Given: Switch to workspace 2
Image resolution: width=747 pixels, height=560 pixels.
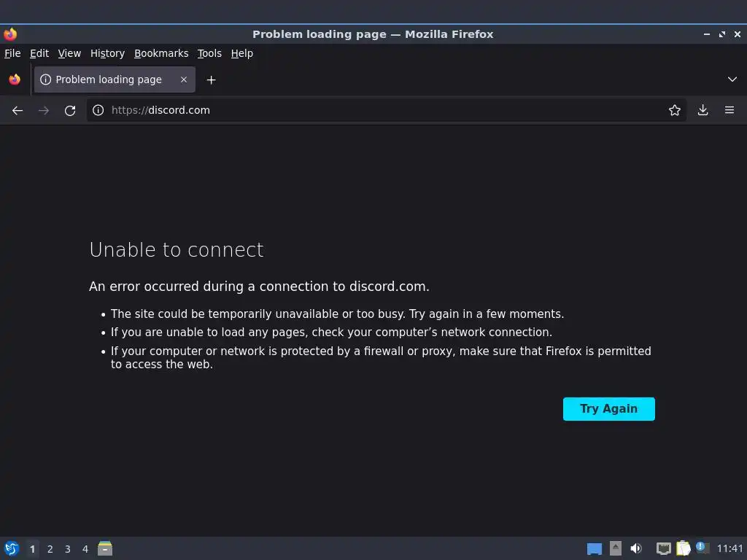Looking at the screenshot, I should click(50, 549).
